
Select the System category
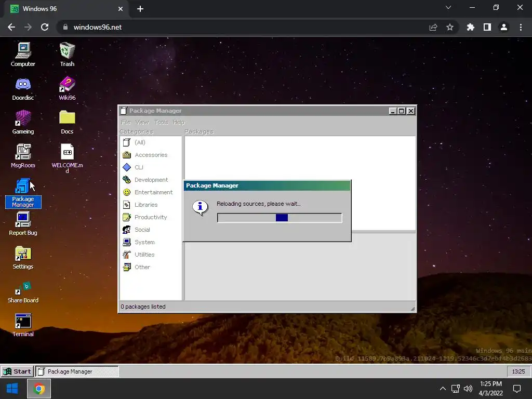point(151,242)
